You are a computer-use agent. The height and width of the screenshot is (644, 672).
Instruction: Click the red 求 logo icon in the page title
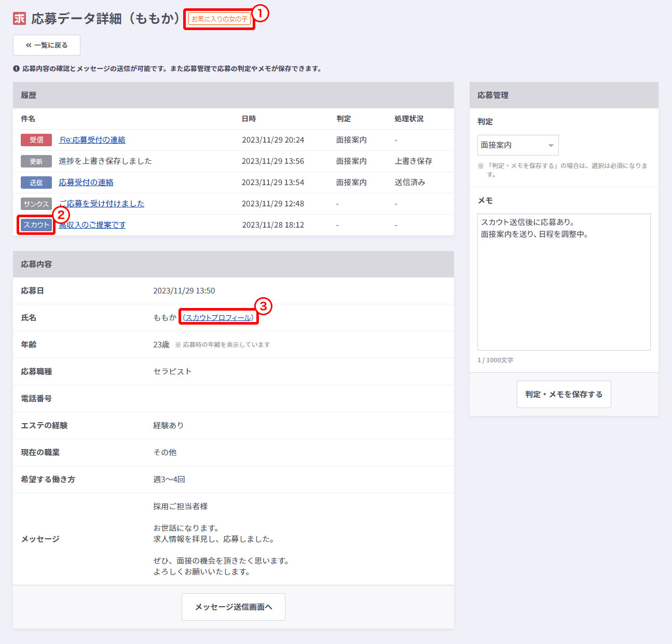(x=19, y=19)
